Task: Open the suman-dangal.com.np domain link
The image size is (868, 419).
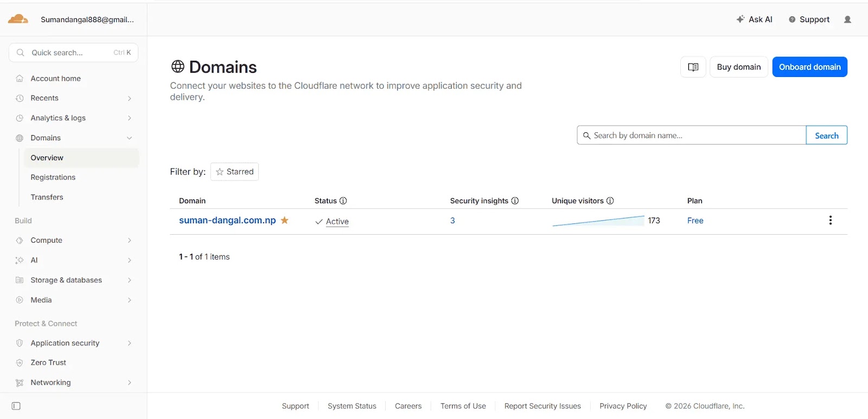Action: (227, 220)
